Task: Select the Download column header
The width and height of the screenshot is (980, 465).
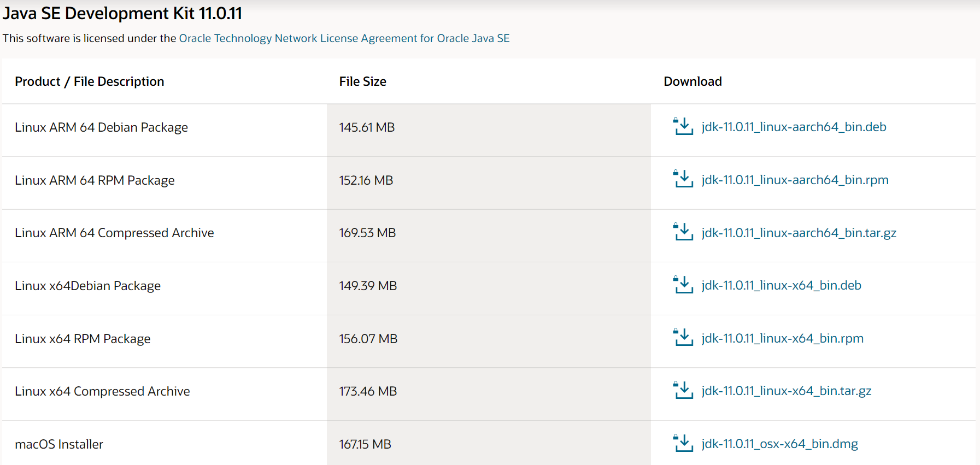Action: [x=693, y=81]
